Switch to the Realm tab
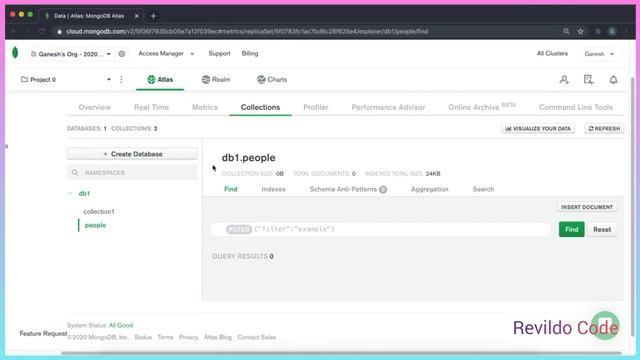Viewport: 640px width, 360px height. click(x=216, y=80)
